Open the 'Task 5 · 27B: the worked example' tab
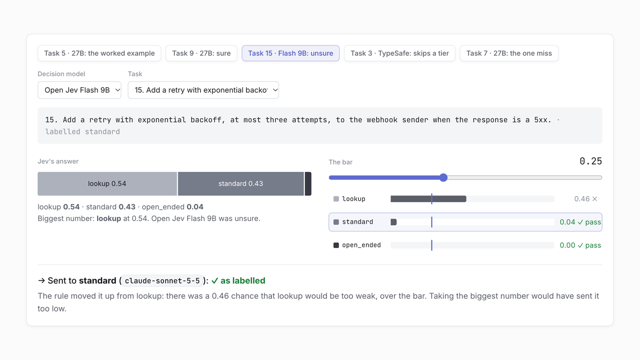 (x=99, y=53)
